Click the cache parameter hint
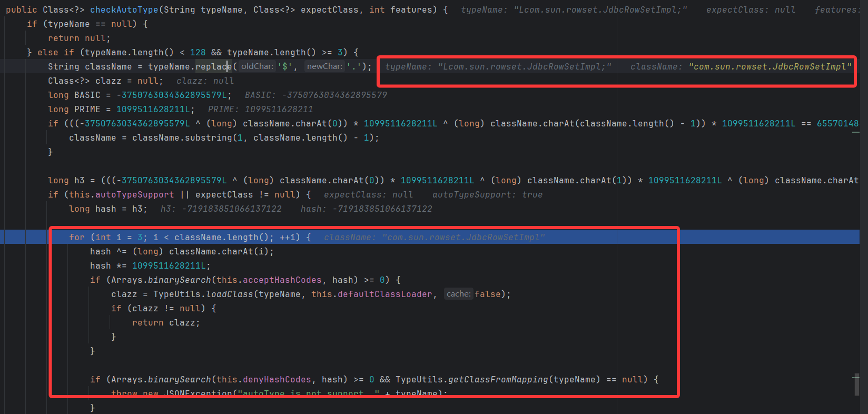The width and height of the screenshot is (868, 414). pyautogui.click(x=458, y=294)
